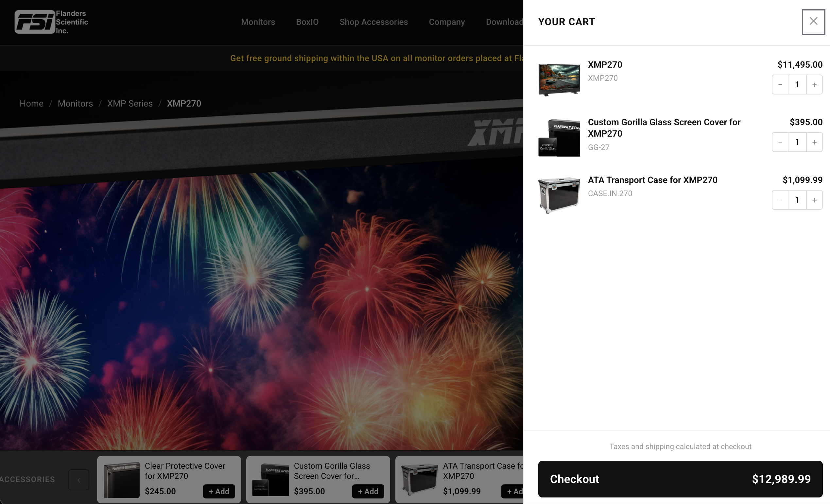
Task: Click the 'YOUR CART' heading
Action: coord(567,22)
